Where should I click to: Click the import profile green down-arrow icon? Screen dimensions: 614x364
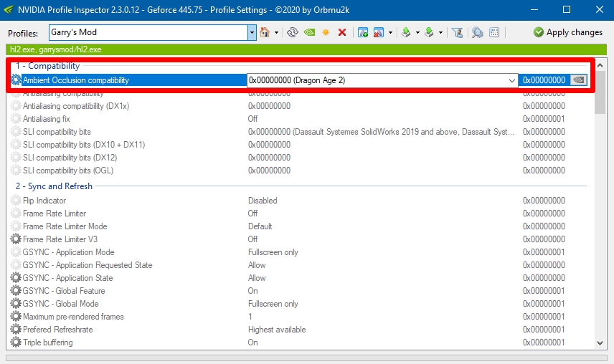[429, 32]
